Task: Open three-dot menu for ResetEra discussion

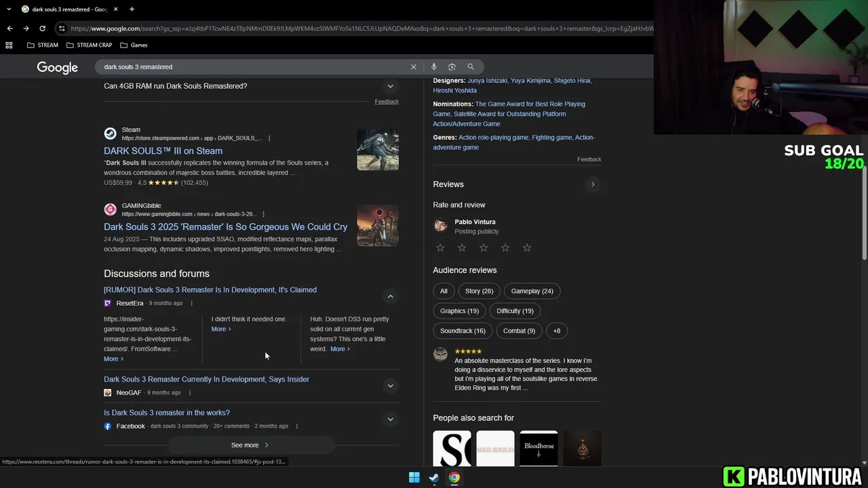Action: (191, 303)
